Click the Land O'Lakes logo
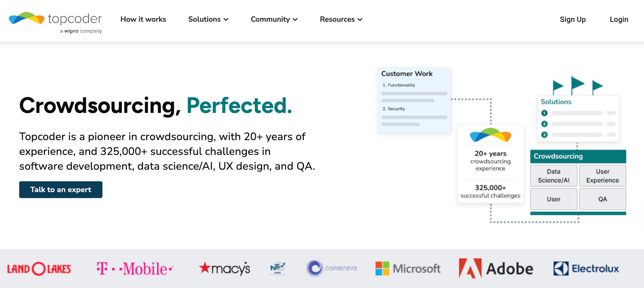Screen dimensions: 644x288 pyautogui.click(x=40, y=269)
